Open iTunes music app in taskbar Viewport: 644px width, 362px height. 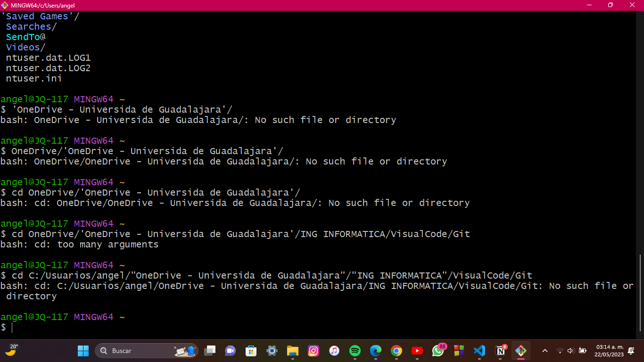(x=334, y=351)
